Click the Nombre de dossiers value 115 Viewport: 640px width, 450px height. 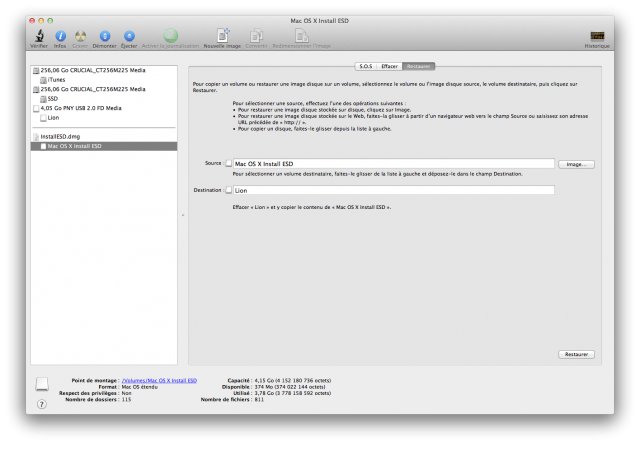pos(127,399)
